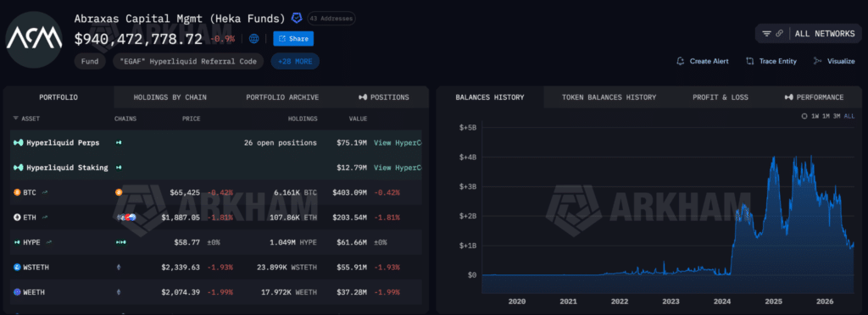Click the globe icon next to -0.9%
The image size is (868, 315).
click(254, 39)
